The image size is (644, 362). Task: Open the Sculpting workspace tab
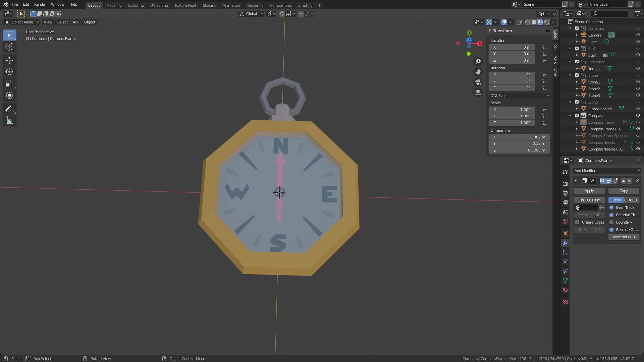[136, 5]
